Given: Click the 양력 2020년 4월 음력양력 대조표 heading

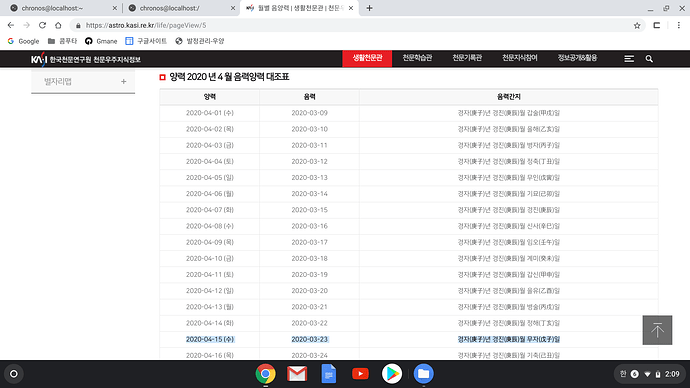Looking at the screenshot, I should point(229,77).
